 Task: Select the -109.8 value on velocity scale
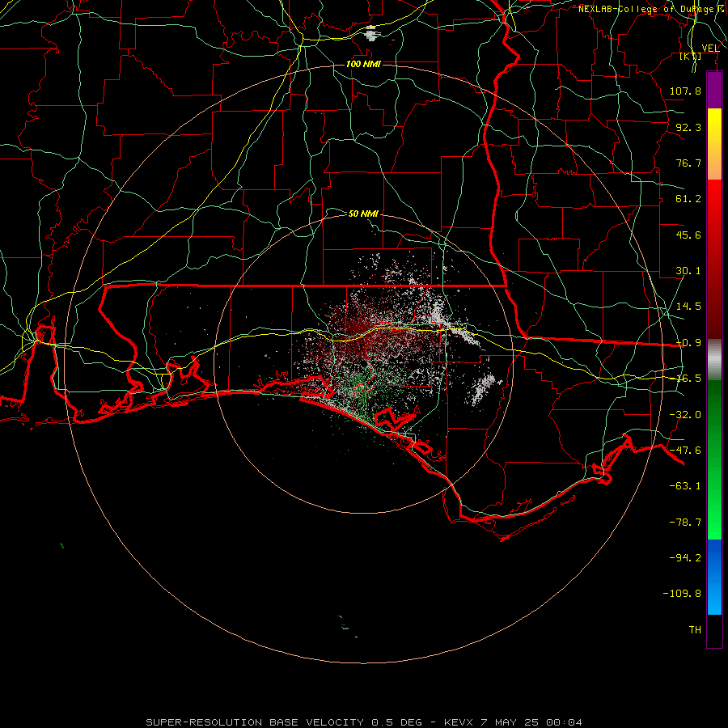click(682, 594)
